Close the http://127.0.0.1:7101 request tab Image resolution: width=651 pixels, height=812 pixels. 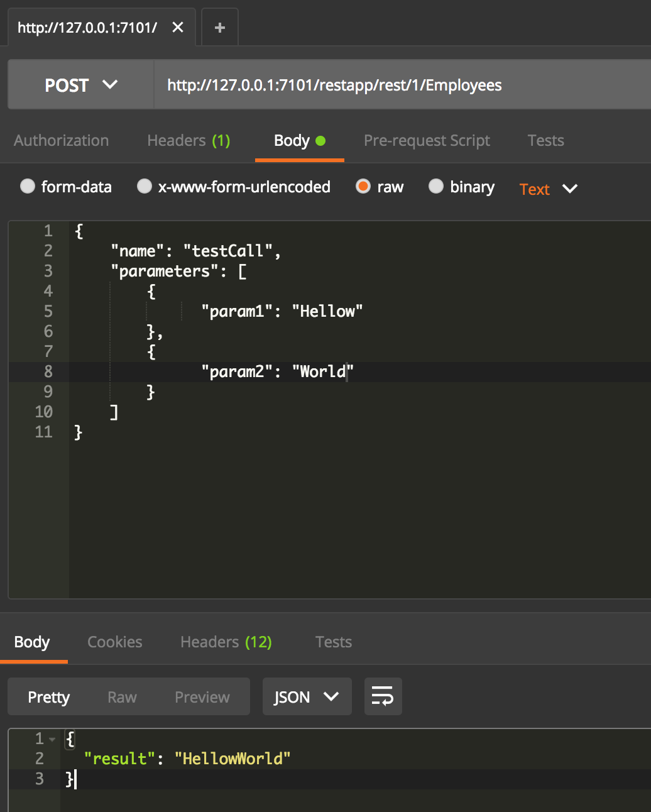pyautogui.click(x=178, y=27)
